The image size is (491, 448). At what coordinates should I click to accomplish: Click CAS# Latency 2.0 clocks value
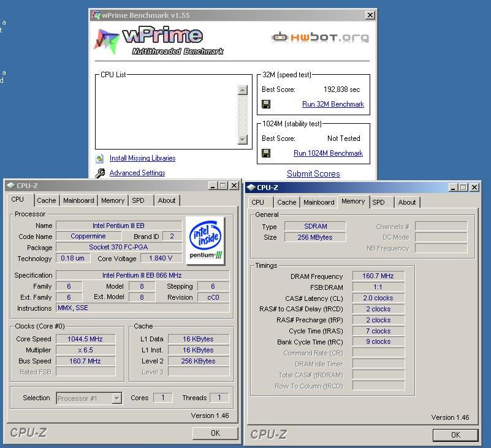(378, 298)
